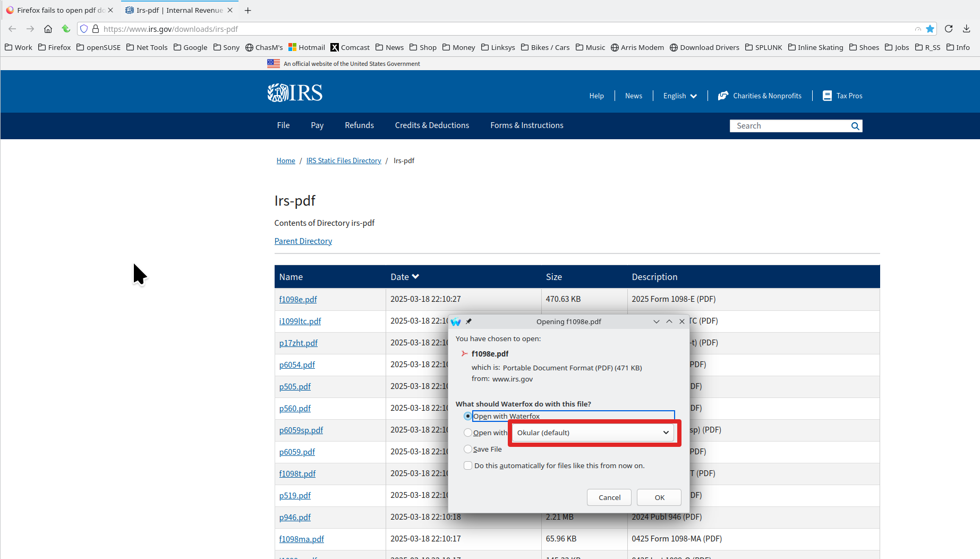
Task: View site security padlock information
Action: (x=96, y=29)
